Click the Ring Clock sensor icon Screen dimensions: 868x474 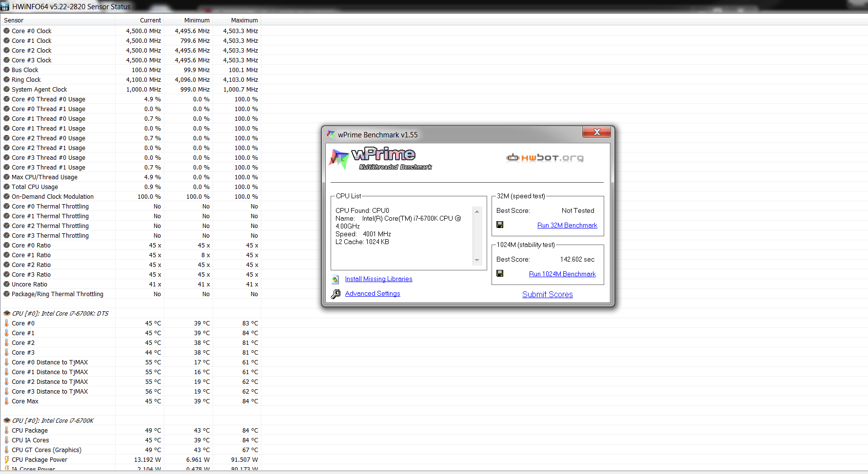(7, 79)
